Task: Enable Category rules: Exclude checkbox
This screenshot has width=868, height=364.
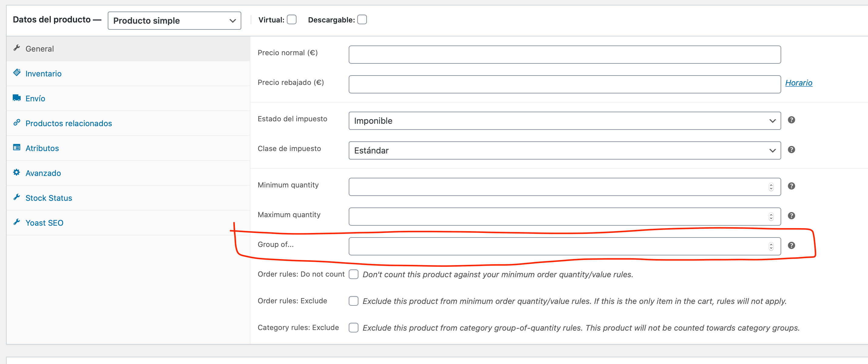Action: [x=354, y=327]
